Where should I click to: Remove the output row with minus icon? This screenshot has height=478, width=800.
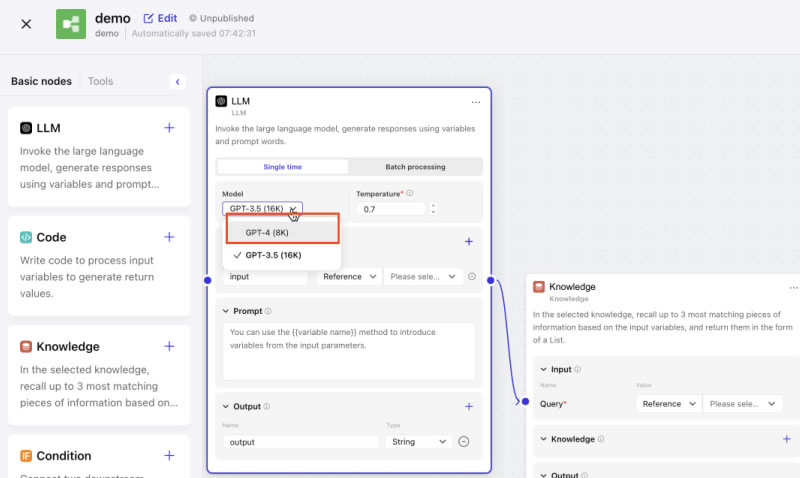click(x=463, y=442)
